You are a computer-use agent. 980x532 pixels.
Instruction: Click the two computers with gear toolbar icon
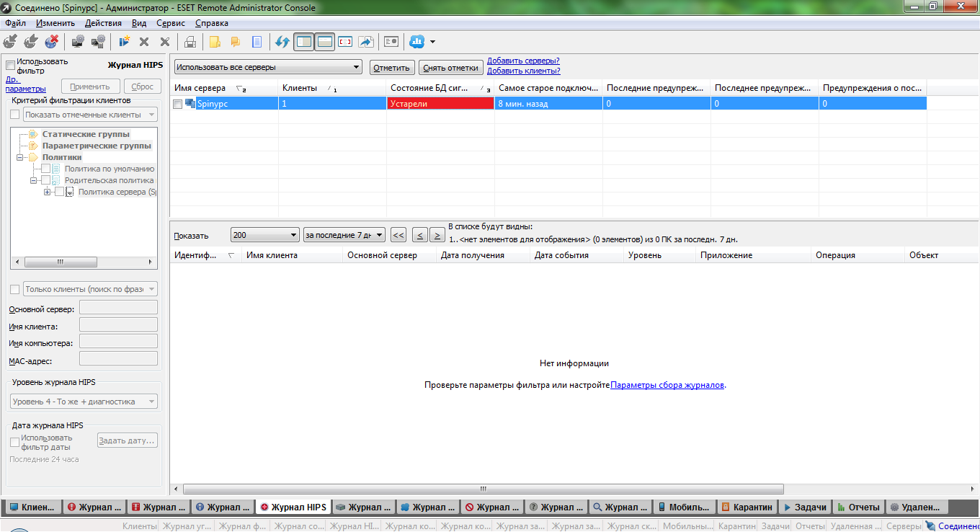99,42
